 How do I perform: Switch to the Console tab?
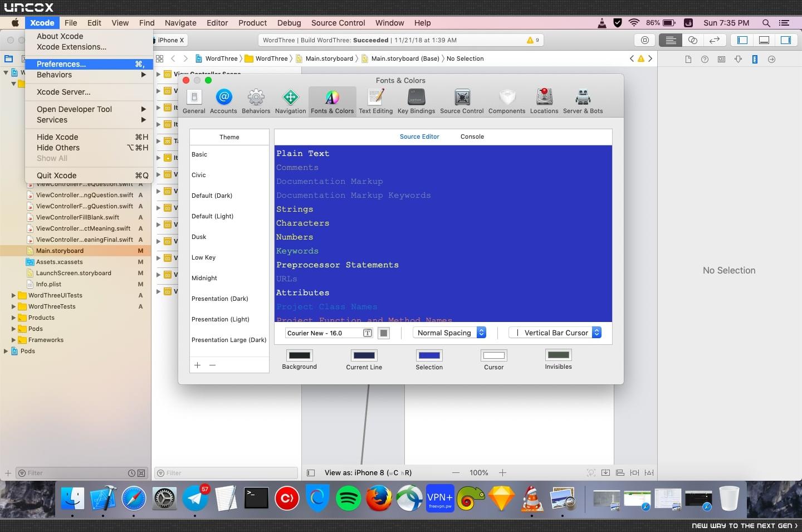click(x=472, y=136)
